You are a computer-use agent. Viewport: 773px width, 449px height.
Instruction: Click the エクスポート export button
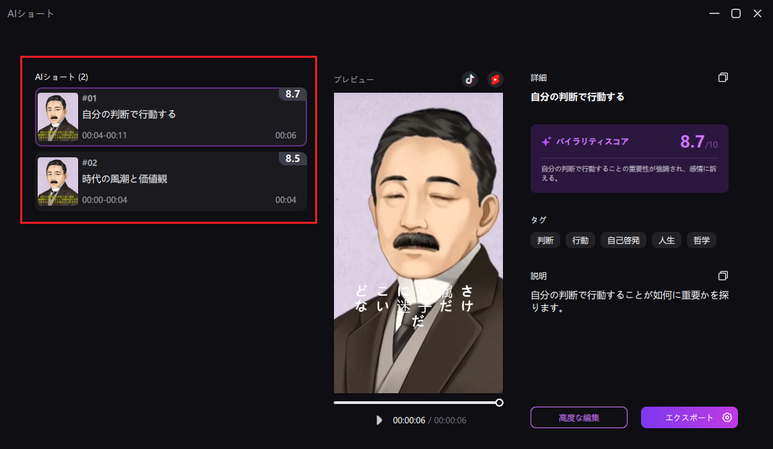pos(689,417)
